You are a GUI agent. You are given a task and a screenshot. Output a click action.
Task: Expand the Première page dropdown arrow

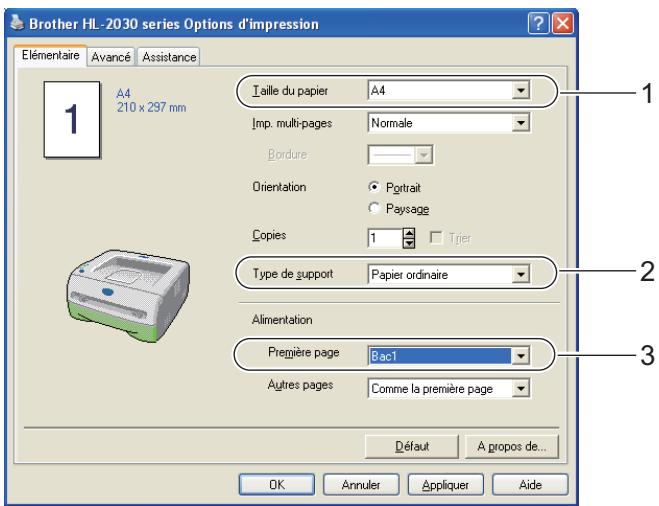coord(521,356)
